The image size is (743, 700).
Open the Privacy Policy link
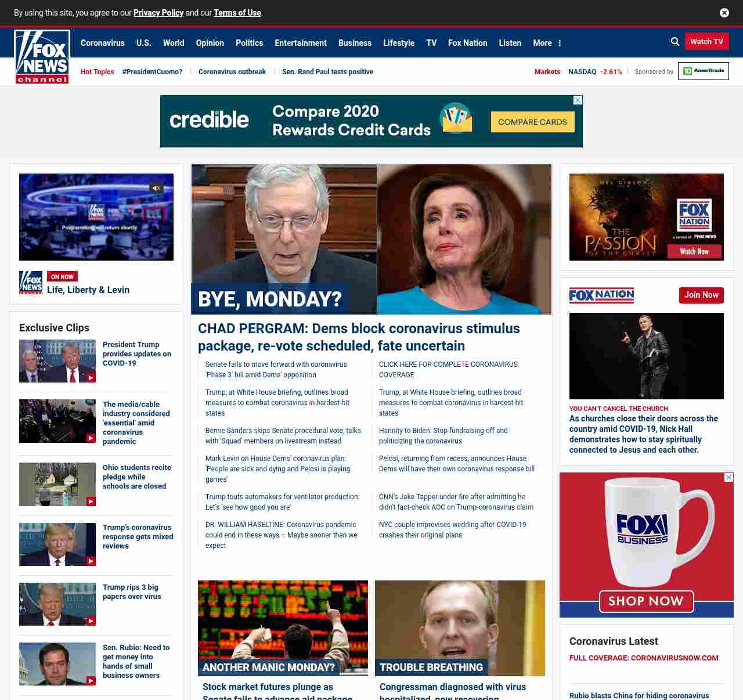tap(158, 13)
